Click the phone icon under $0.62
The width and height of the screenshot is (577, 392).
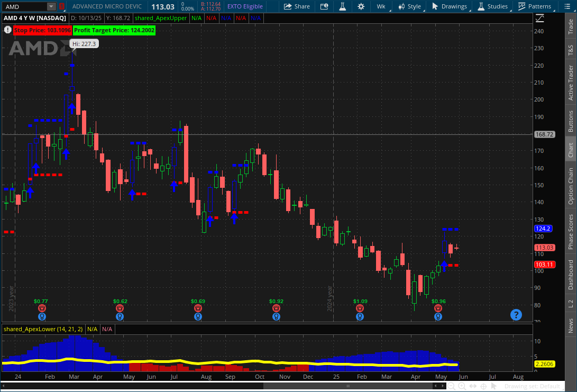[120, 308]
